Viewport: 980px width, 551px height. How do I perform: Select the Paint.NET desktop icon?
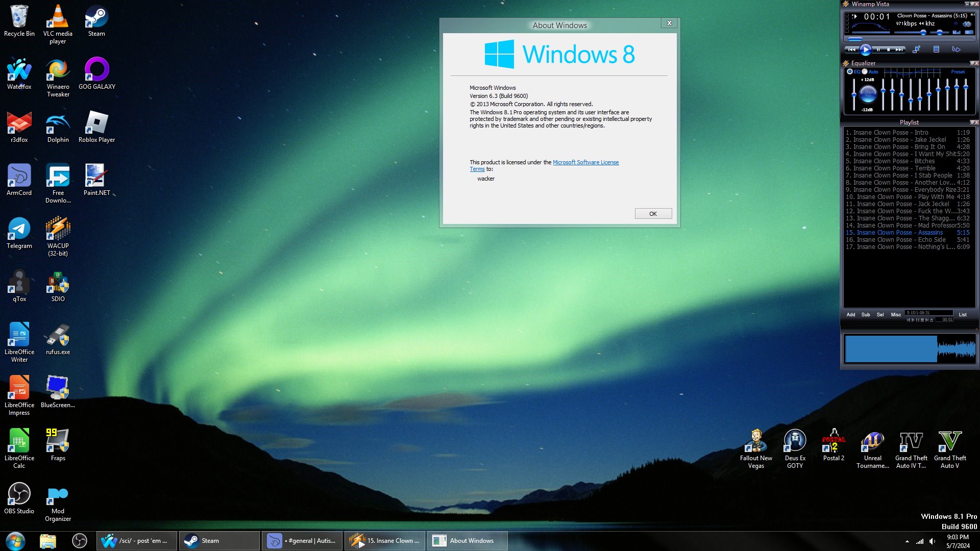pos(97,181)
